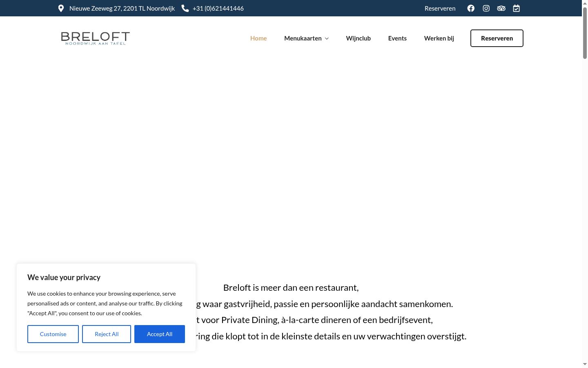
Task: Click the scrollbar up arrow
Action: coord(585,3)
